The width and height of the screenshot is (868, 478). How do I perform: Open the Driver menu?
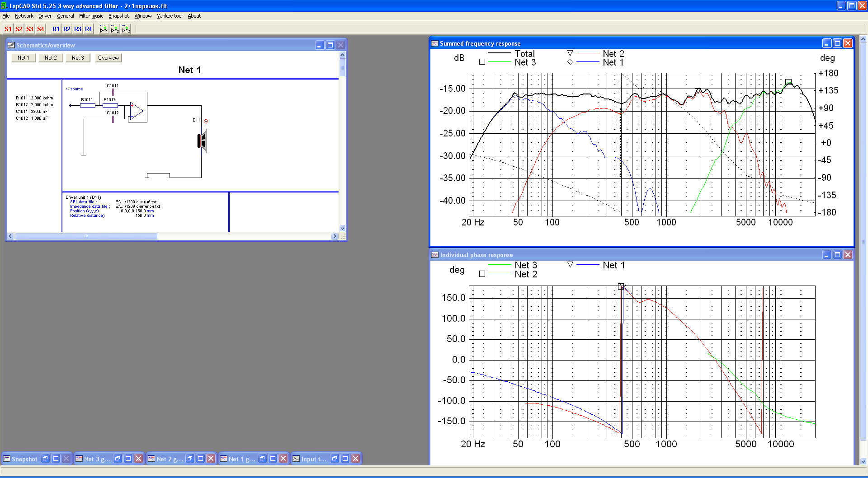click(45, 16)
